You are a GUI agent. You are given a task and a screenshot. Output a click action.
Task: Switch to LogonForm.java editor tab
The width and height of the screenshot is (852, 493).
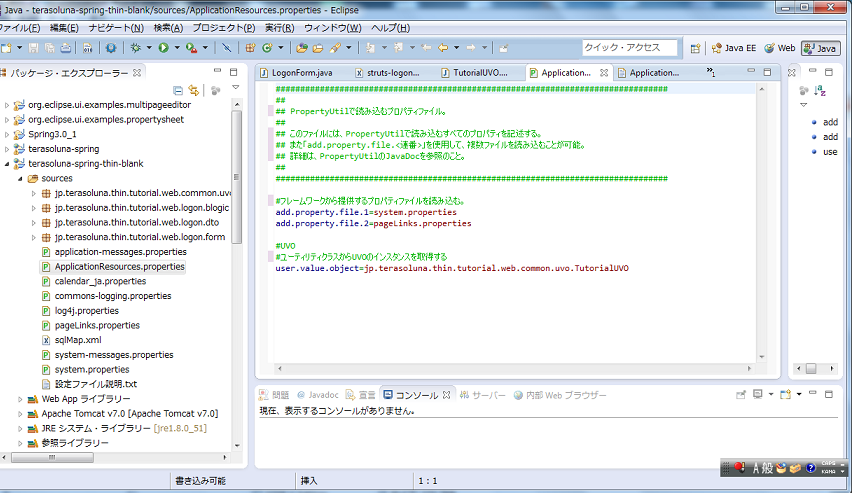tap(296, 73)
